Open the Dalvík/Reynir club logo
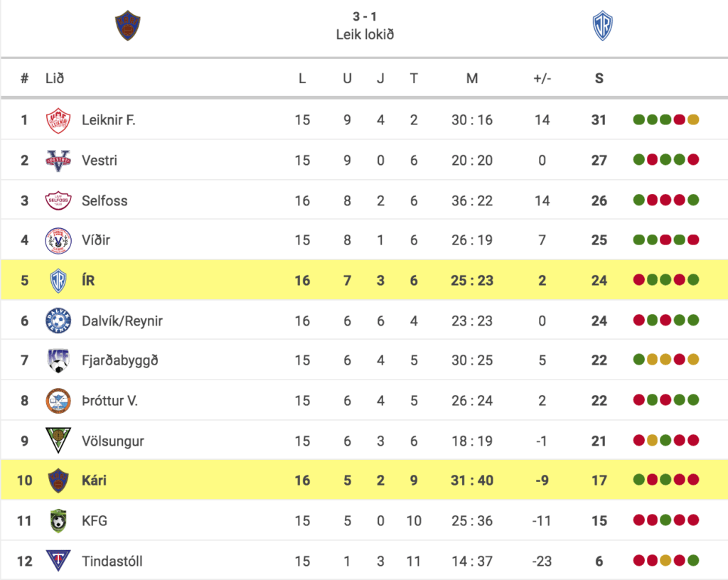This screenshot has height=580, width=728. pos(58,321)
